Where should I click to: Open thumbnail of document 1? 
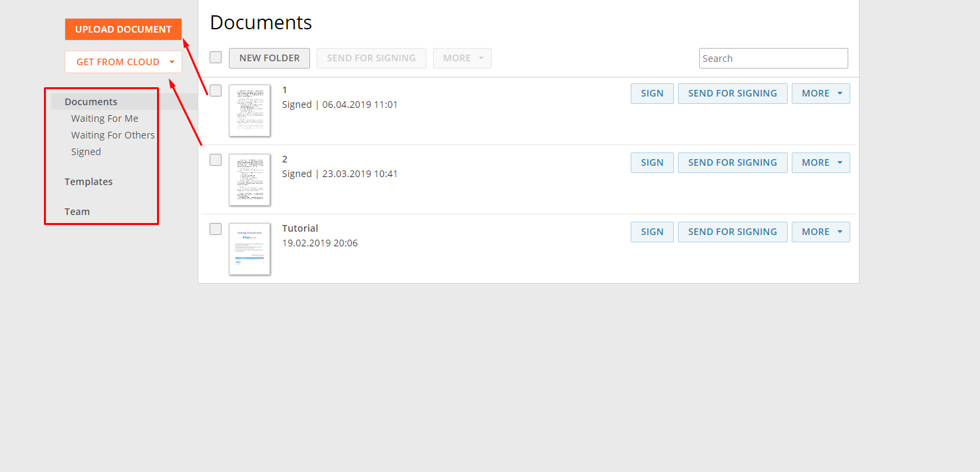point(249,111)
